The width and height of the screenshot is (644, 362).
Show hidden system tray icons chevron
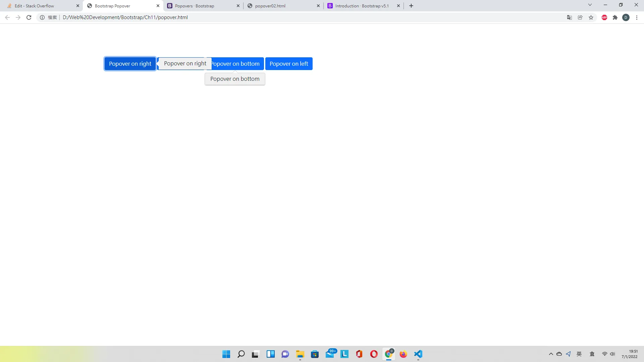click(551, 354)
